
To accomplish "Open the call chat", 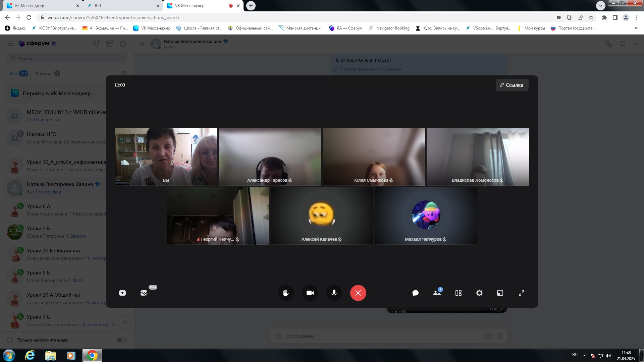I will (415, 293).
